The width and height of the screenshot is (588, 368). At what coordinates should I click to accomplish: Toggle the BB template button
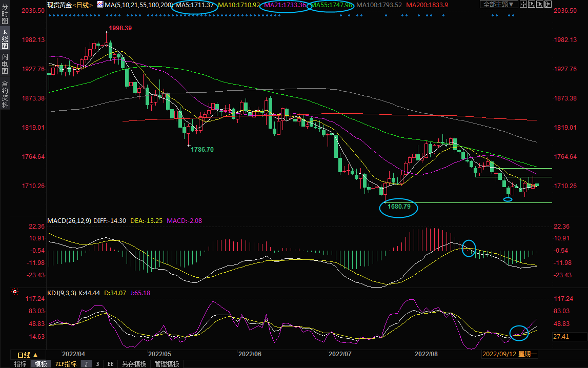[110, 364]
